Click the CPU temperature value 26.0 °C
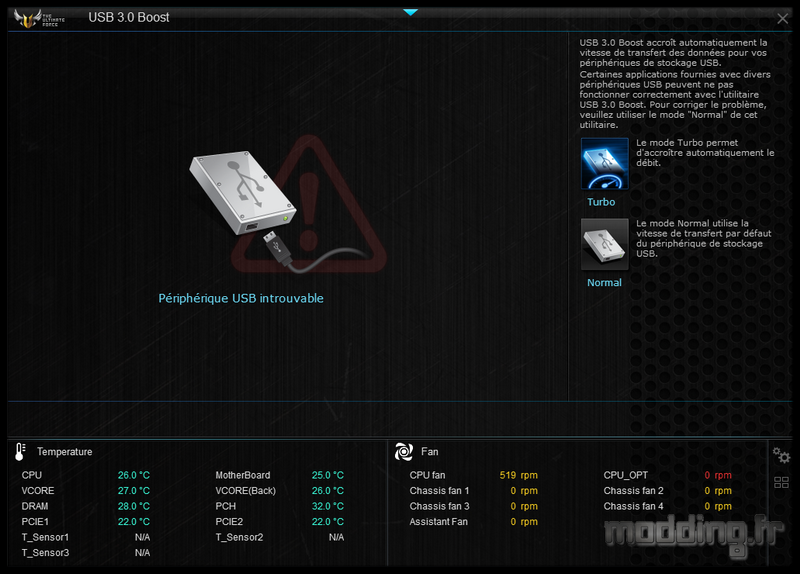 coord(134,475)
